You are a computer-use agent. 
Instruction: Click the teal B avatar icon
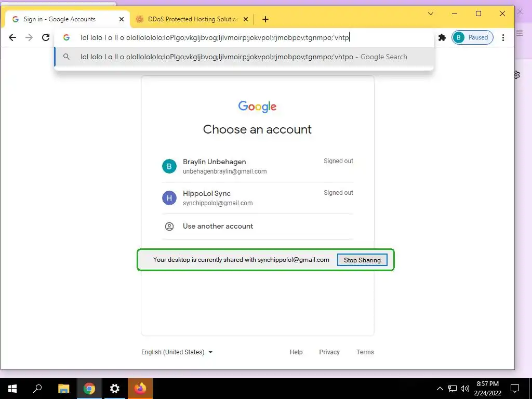pyautogui.click(x=169, y=166)
